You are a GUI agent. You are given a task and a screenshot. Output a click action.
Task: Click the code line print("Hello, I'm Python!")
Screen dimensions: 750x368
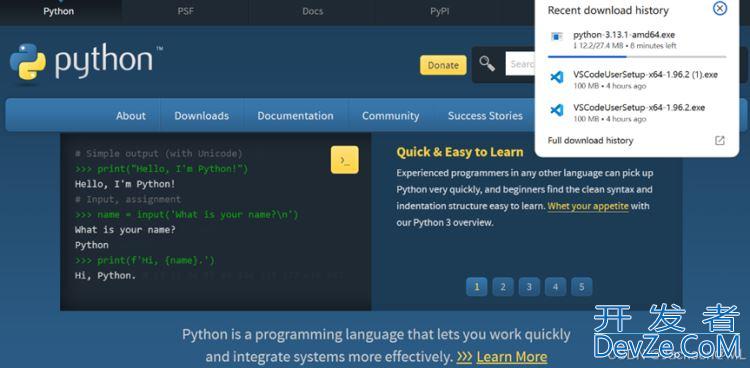point(162,169)
